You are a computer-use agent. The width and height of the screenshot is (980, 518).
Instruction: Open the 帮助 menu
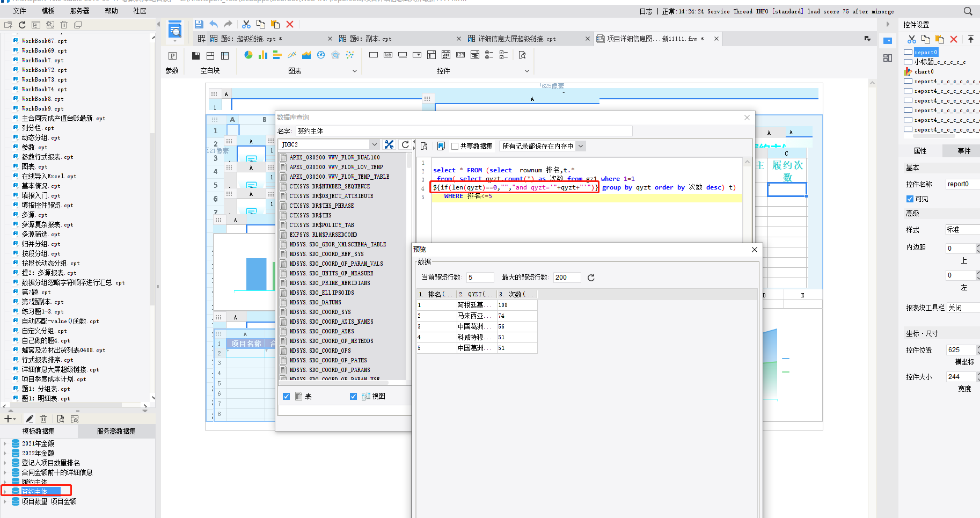pos(111,11)
